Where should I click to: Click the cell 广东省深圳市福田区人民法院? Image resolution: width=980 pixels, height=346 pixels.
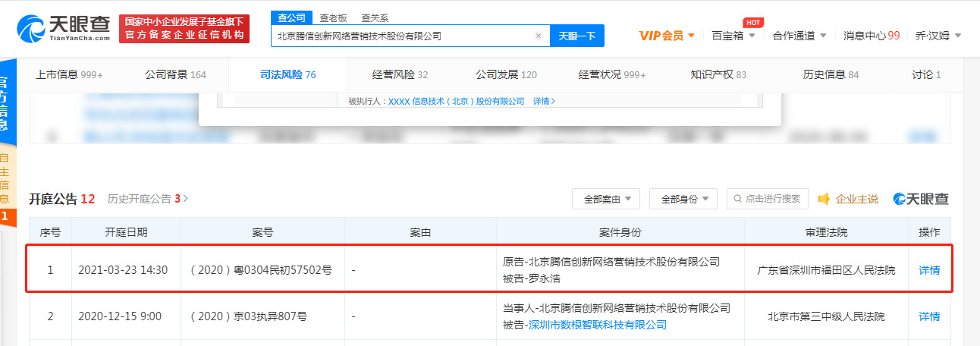click(827, 270)
